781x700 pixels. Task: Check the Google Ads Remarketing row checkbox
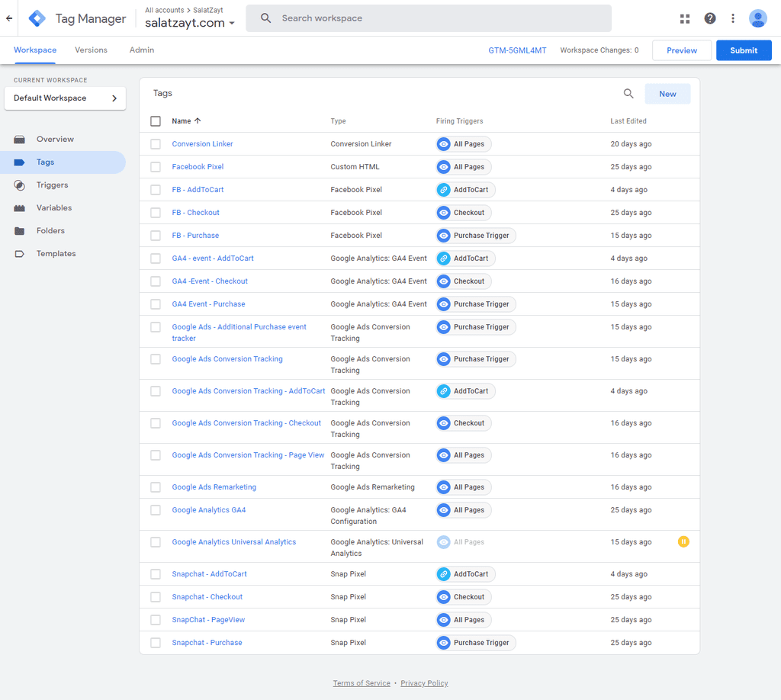pyautogui.click(x=156, y=487)
